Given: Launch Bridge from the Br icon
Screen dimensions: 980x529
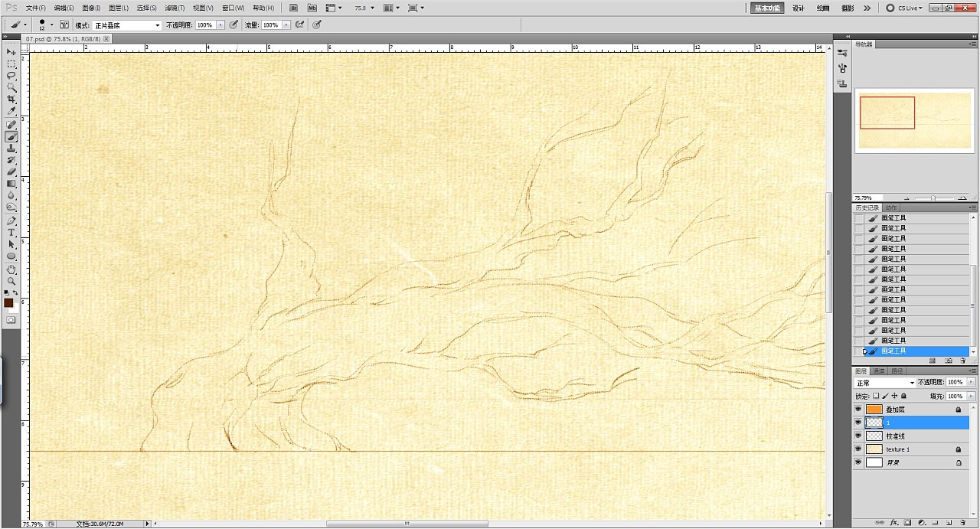Looking at the screenshot, I should [293, 8].
